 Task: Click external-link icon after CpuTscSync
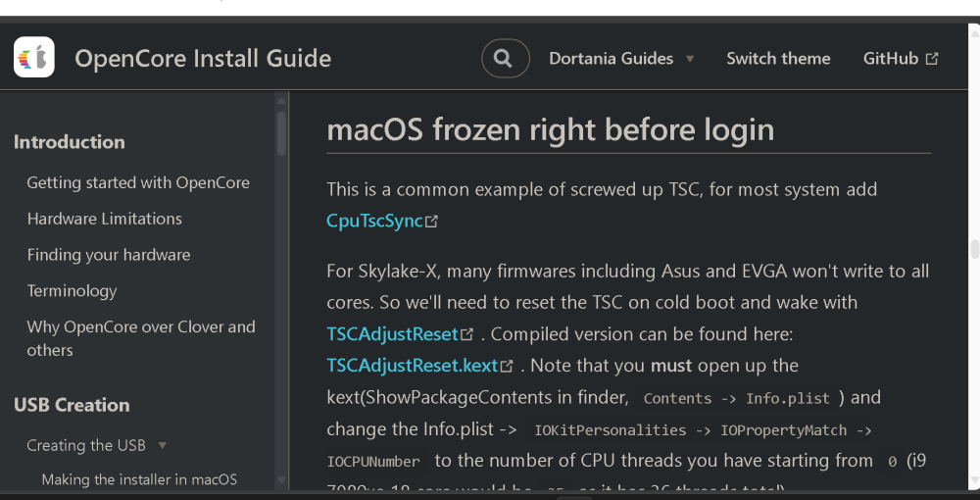pos(431,222)
